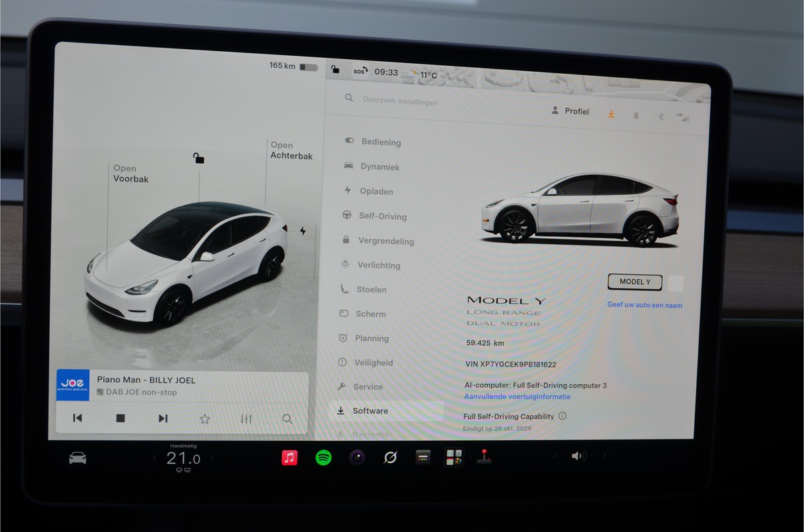Viewport: 804px width, 532px height.
Task: Select the Software menu item
Action: [386, 411]
